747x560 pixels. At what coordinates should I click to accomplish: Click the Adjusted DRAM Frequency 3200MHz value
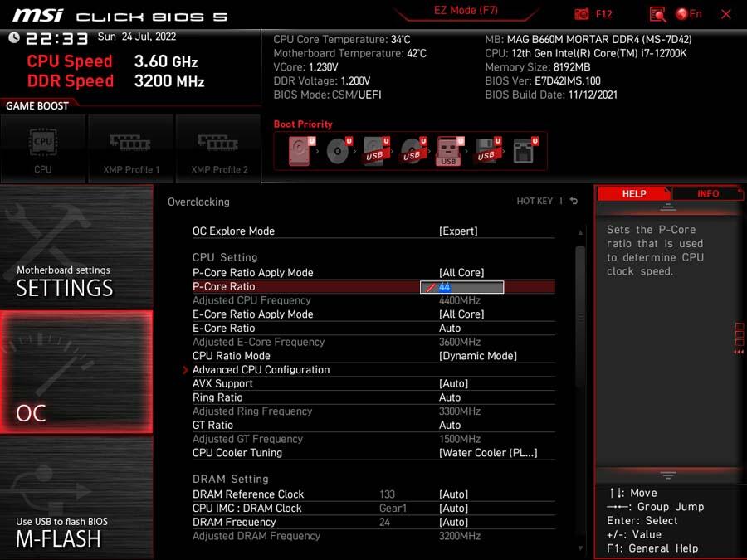click(x=460, y=536)
